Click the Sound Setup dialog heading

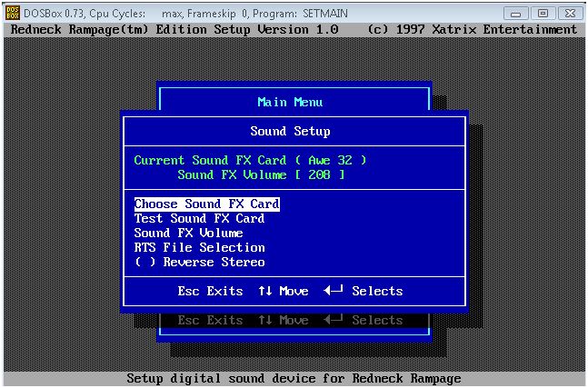pyautogui.click(x=290, y=131)
